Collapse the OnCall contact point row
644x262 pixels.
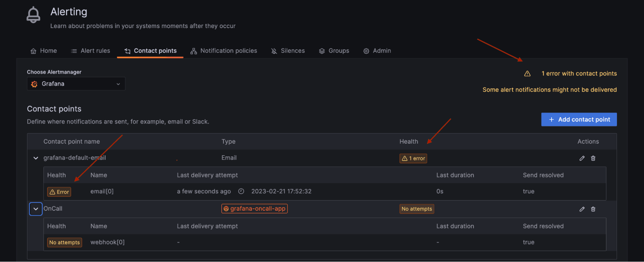[x=36, y=209]
